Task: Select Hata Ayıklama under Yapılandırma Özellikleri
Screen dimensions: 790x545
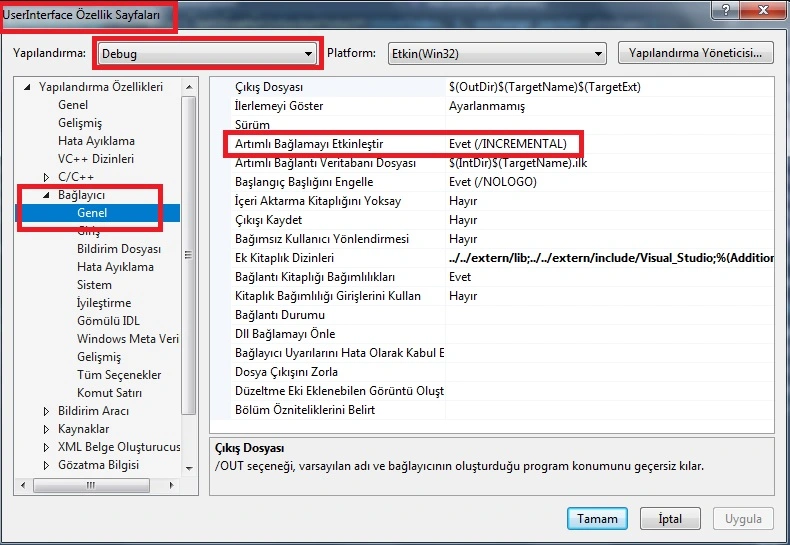Action: pos(96,141)
